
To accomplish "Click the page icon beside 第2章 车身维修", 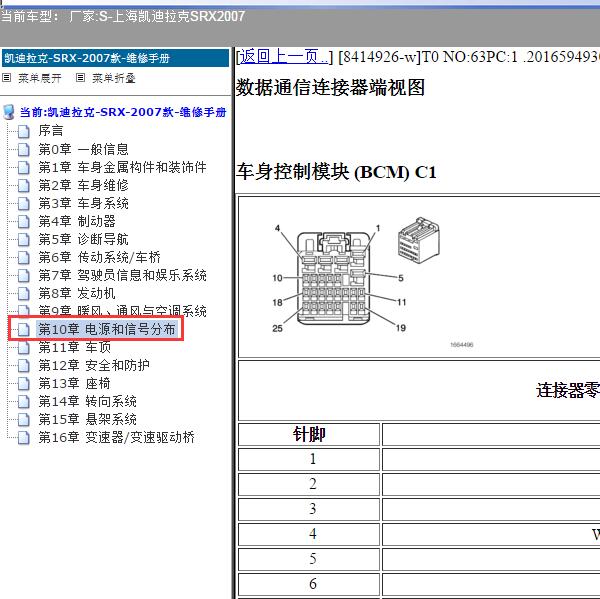I will coord(24,185).
